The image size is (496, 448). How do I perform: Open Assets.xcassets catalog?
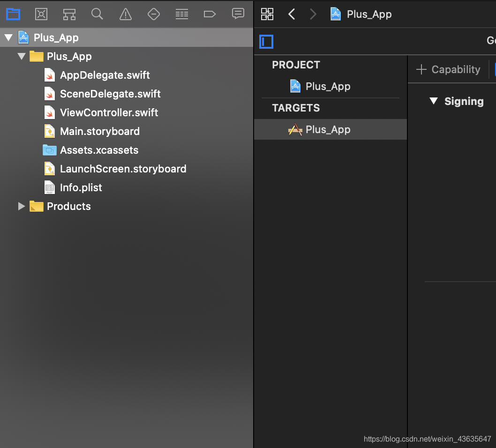[x=99, y=150]
